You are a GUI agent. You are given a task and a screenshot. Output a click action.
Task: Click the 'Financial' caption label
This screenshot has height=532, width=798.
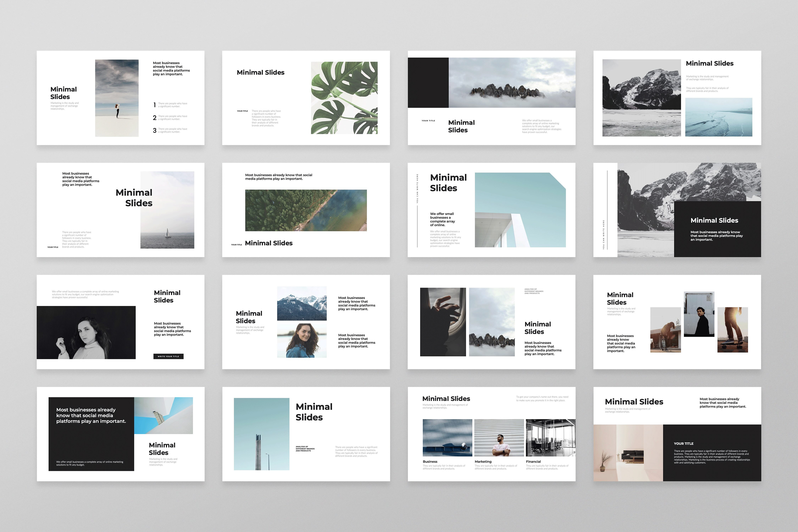(533, 461)
